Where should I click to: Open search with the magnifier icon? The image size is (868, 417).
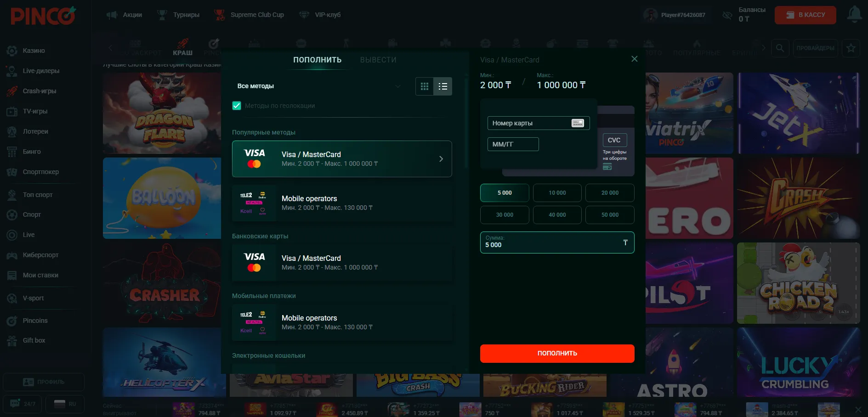tap(780, 48)
